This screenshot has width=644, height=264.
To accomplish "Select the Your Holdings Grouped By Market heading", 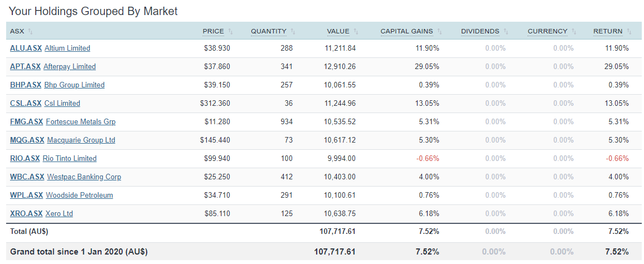I will 93,11.
